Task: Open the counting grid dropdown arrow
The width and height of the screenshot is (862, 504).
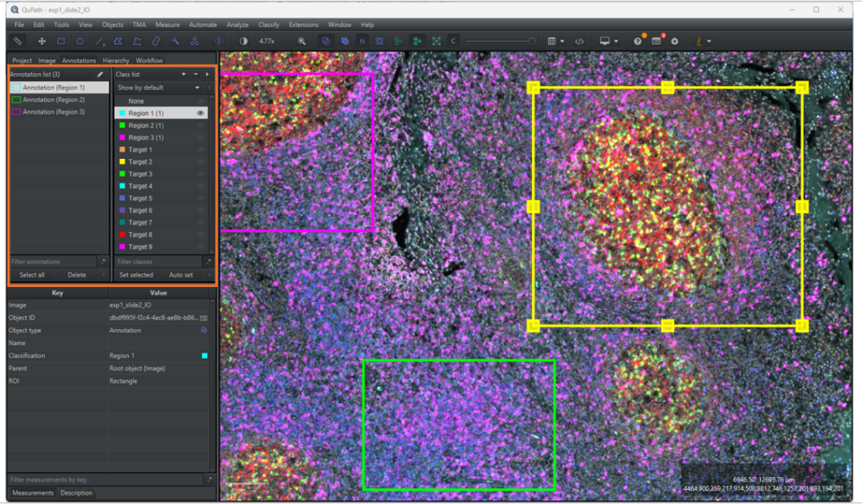Action: coord(561,40)
